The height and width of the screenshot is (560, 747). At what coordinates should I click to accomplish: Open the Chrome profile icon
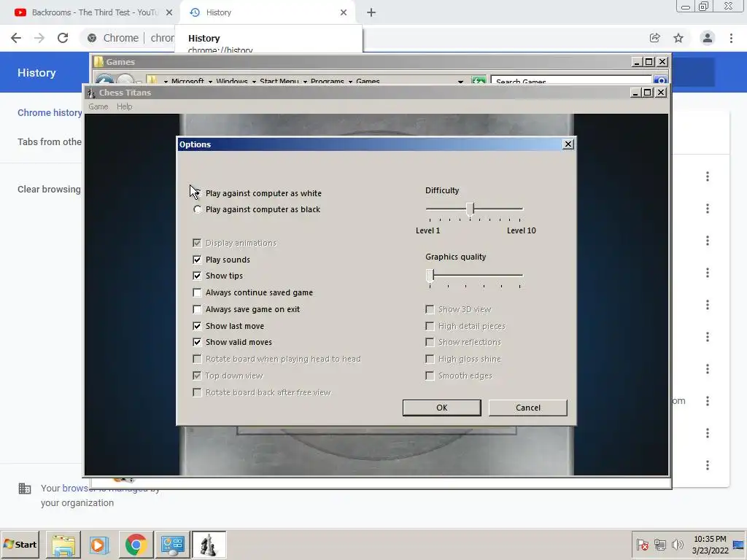(708, 38)
